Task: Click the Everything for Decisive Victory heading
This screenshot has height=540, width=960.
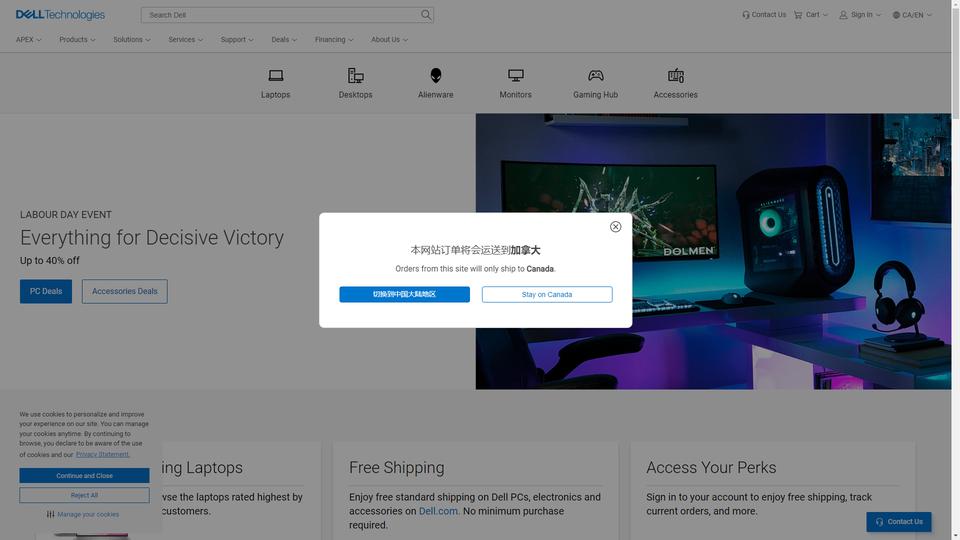Action: (152, 238)
